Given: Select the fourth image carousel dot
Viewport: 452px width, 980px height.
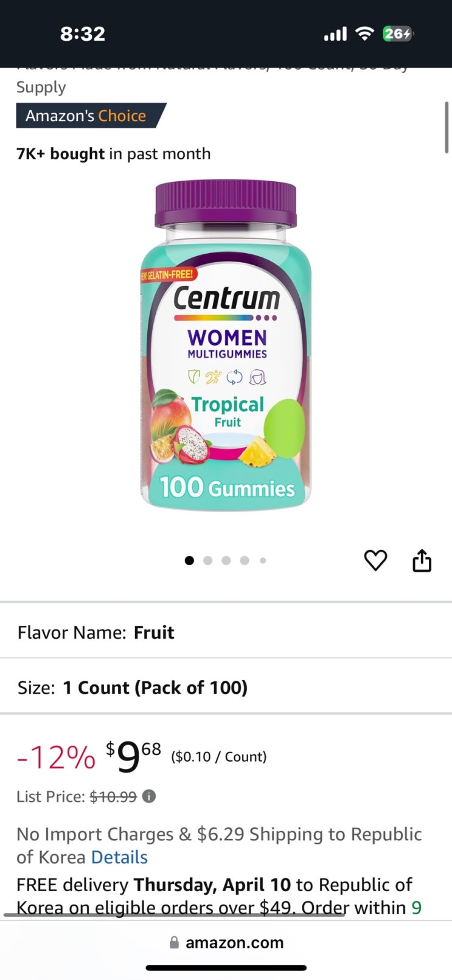Looking at the screenshot, I should tap(245, 560).
